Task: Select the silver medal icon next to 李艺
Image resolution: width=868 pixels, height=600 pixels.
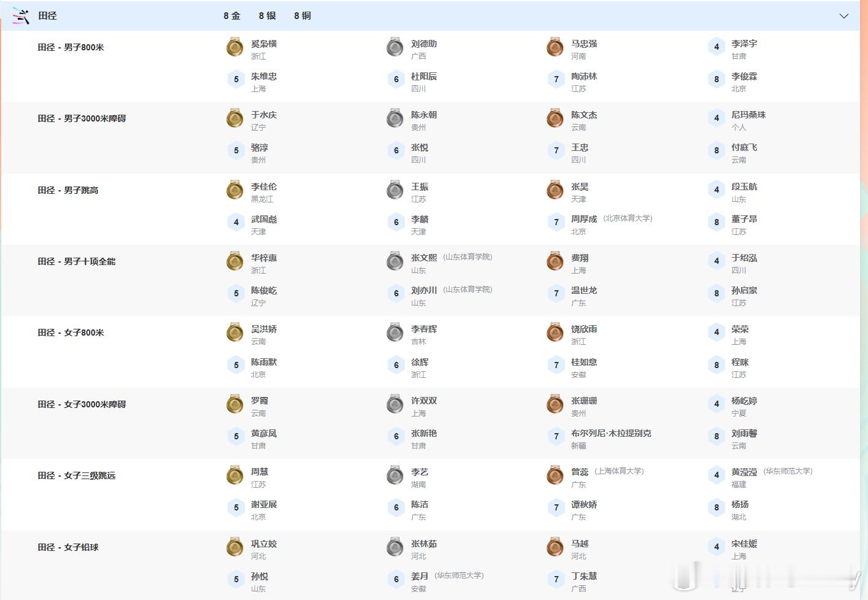Action: [x=395, y=475]
